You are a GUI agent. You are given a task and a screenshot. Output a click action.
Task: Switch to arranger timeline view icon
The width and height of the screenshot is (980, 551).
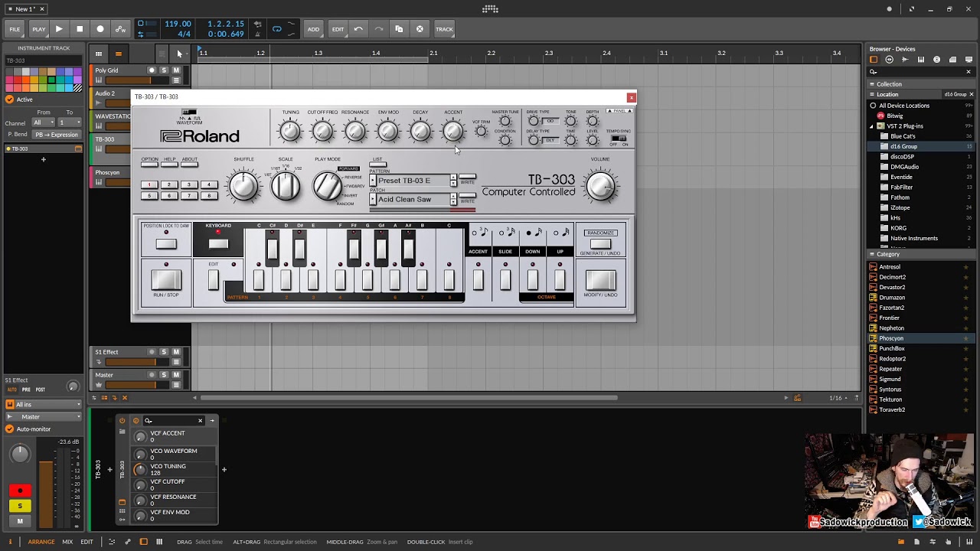coord(118,54)
